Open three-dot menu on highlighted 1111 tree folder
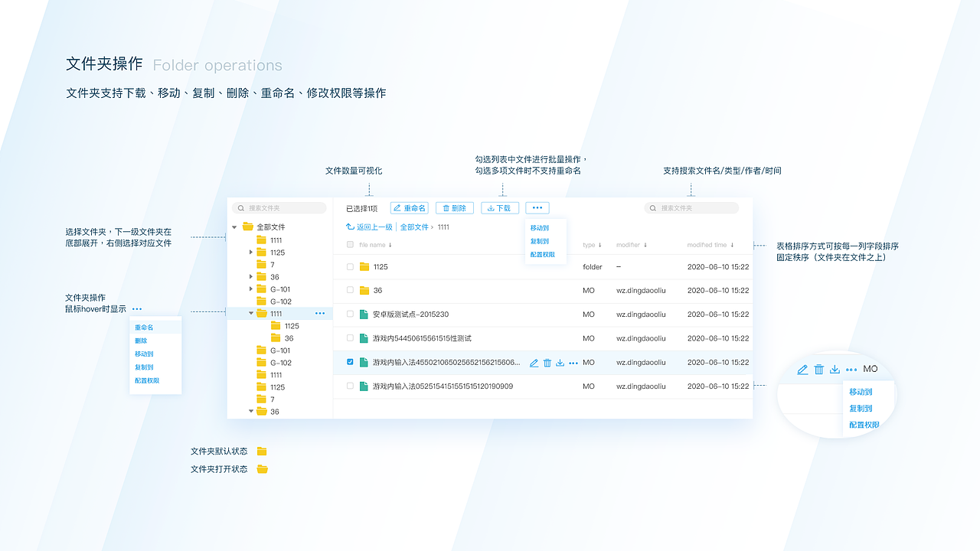This screenshot has width=980, height=551. point(320,314)
